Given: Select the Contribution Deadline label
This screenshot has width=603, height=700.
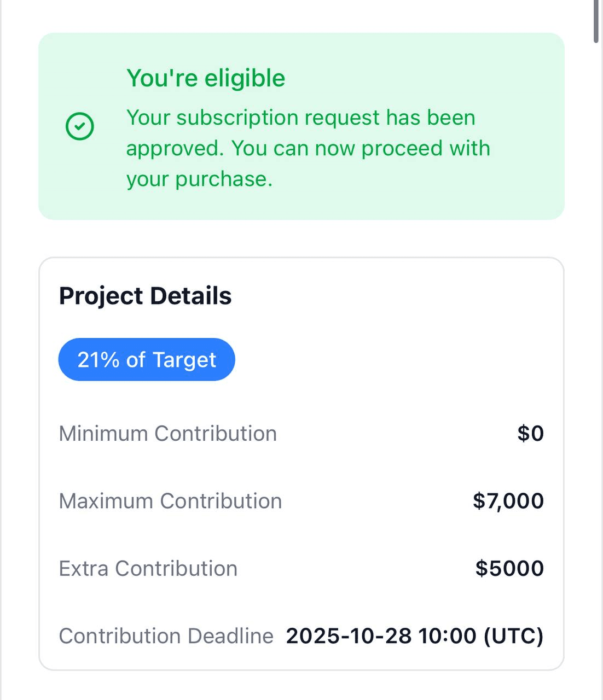Looking at the screenshot, I should tap(166, 636).
